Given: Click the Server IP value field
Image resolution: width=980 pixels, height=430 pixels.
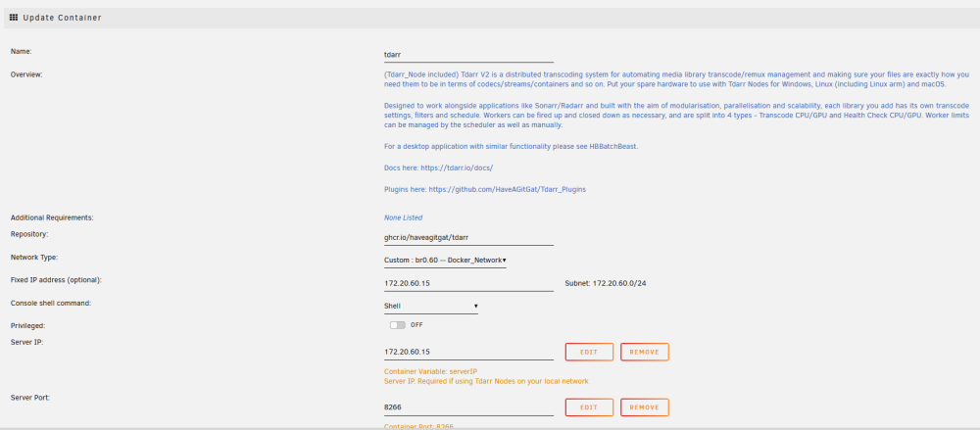Looking at the screenshot, I should tap(468, 352).
